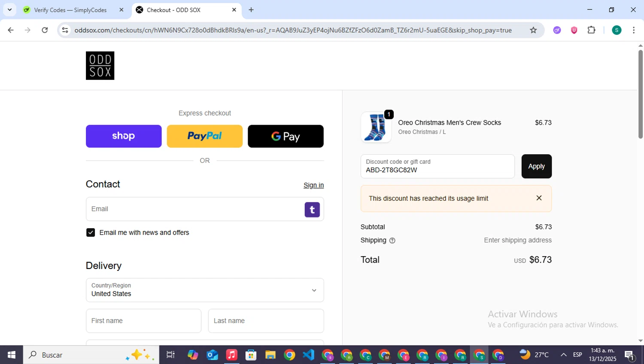
Task: Dismiss the usage limit error message
Action: point(539,198)
